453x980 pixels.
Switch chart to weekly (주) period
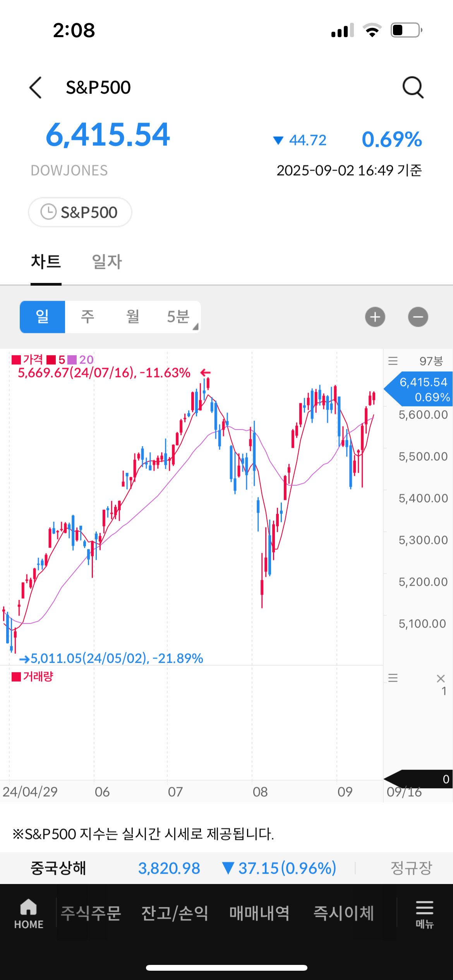point(88,317)
